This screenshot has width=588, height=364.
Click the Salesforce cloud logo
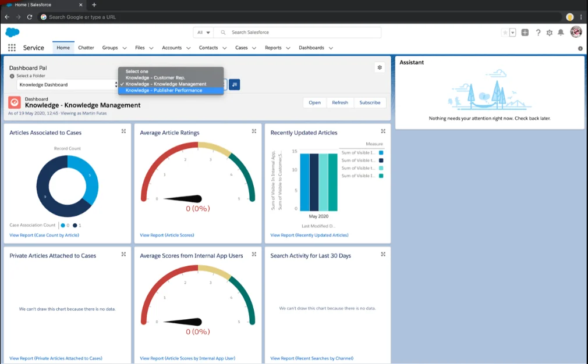[12, 32]
